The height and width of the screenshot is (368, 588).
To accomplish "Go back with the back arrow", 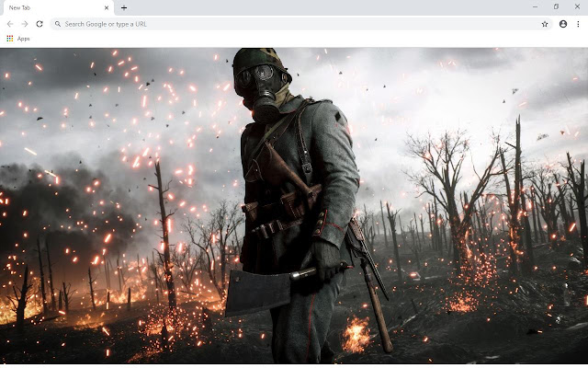I will pos(10,24).
